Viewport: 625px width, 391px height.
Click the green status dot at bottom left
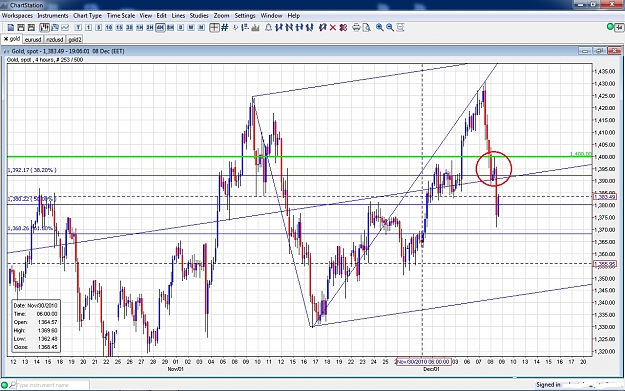click(x=4, y=385)
